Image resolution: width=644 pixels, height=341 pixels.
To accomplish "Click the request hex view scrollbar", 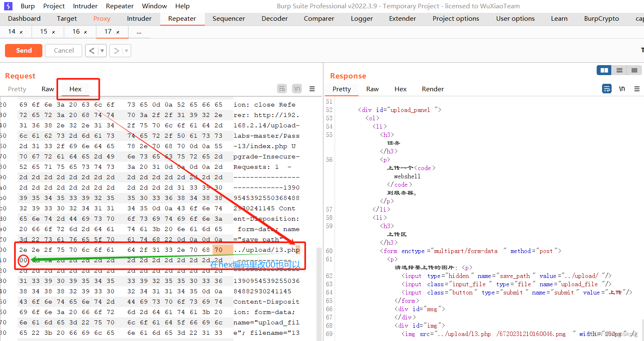I will pyautogui.click(x=319, y=290).
